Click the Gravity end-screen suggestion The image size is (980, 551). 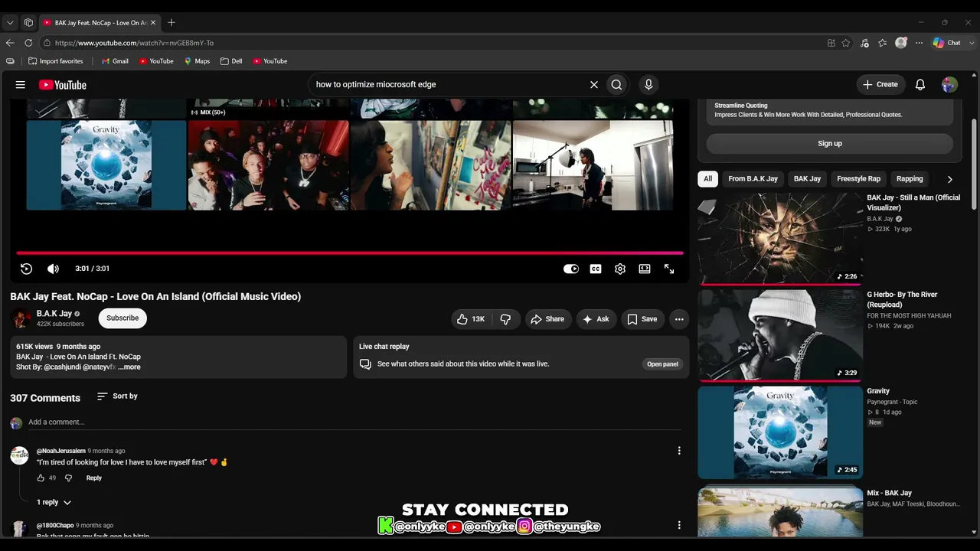tap(106, 165)
